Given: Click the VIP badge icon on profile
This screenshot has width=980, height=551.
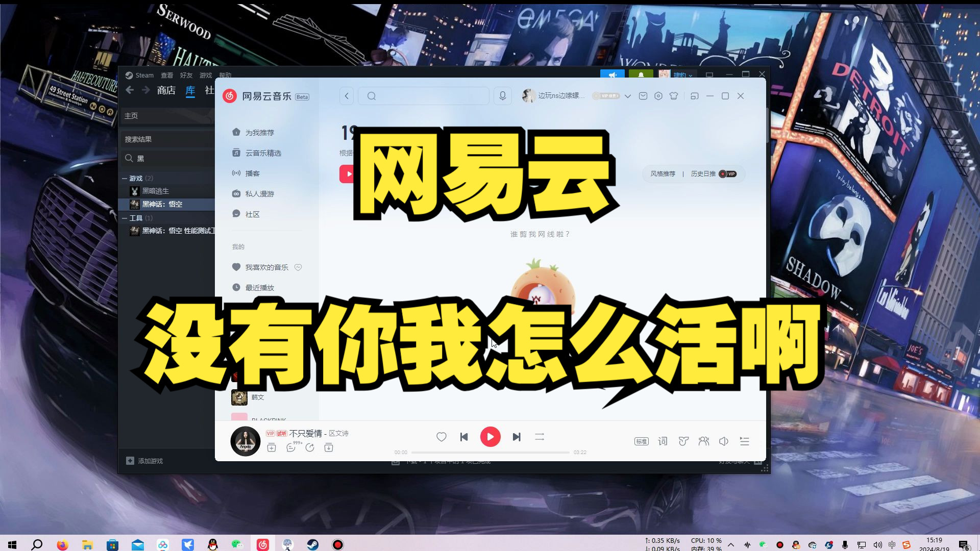Looking at the screenshot, I should coord(605,95).
